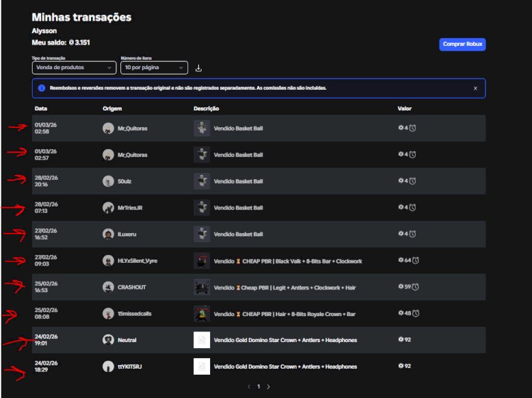Select page number 1 in pagination
532x398 pixels.
click(x=259, y=386)
